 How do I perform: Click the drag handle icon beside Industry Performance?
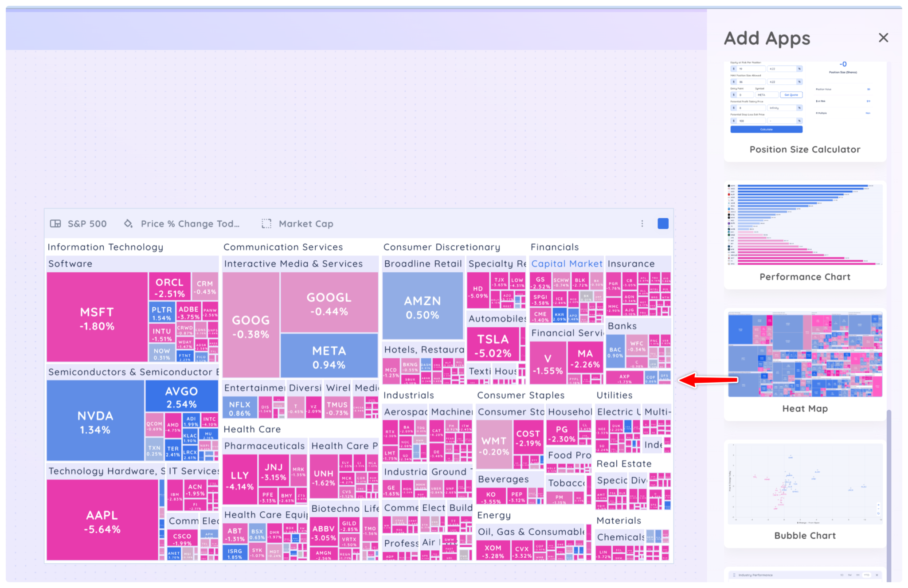735,575
